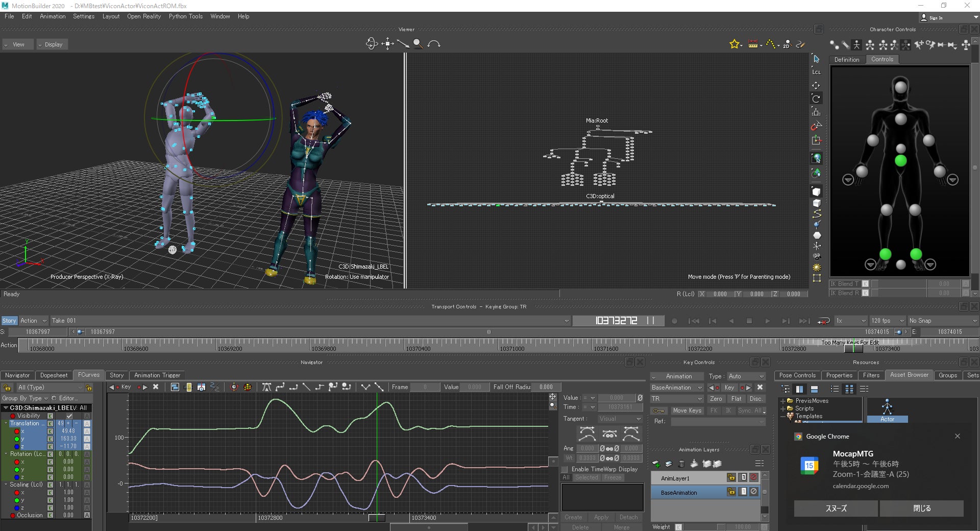The width and height of the screenshot is (980, 531).
Task: Click the add animation layer icon
Action: [x=656, y=464]
